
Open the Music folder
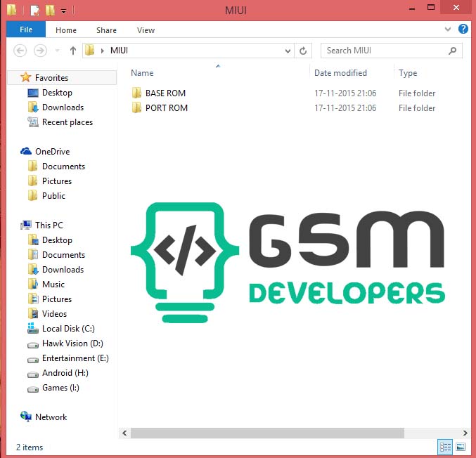click(53, 284)
